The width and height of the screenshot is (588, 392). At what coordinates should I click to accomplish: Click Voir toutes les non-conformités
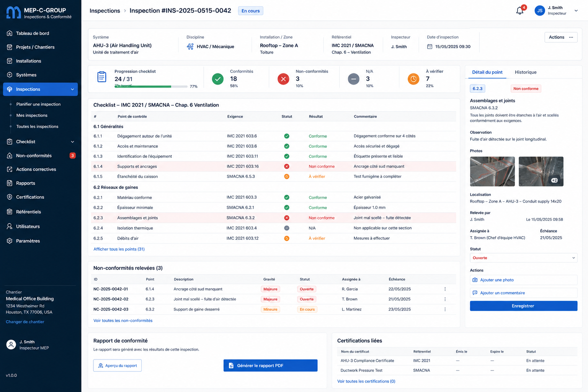pyautogui.click(x=123, y=320)
